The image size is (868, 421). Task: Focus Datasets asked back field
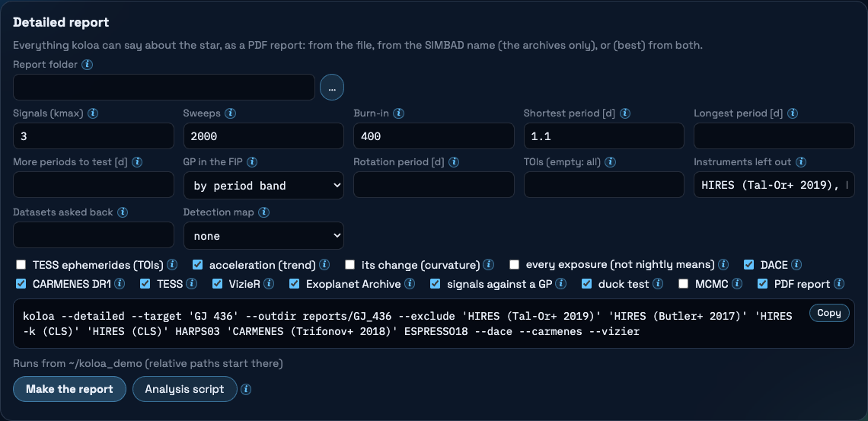coord(94,235)
